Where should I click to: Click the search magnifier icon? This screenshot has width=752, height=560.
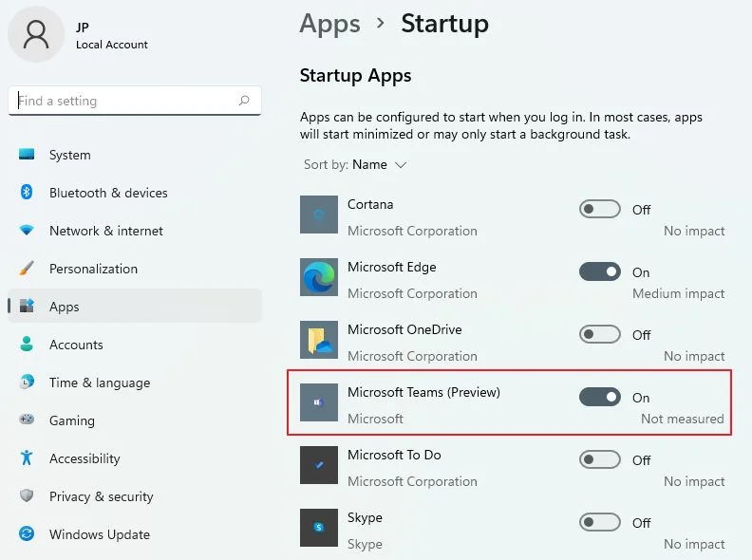pyautogui.click(x=244, y=101)
